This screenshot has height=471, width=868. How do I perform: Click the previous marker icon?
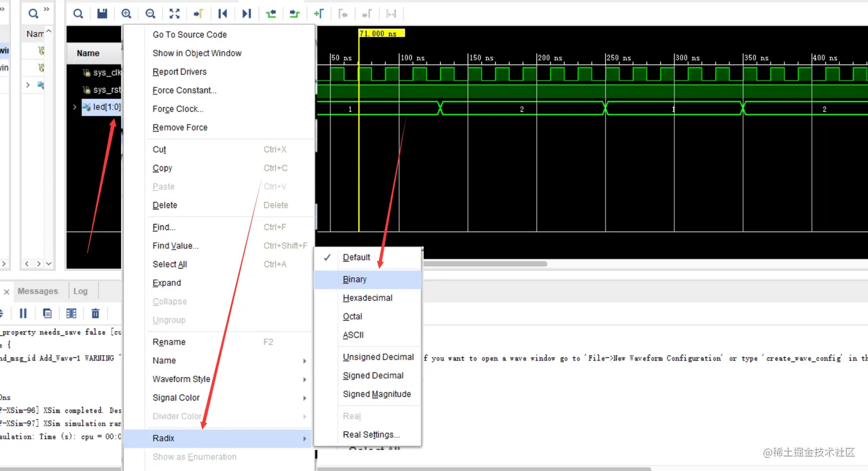coord(343,14)
